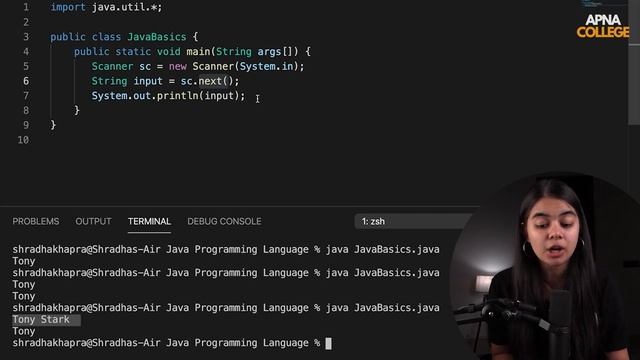Click the 'import java.util.*;' line
This screenshot has width=640, height=360.
[x=106, y=7]
